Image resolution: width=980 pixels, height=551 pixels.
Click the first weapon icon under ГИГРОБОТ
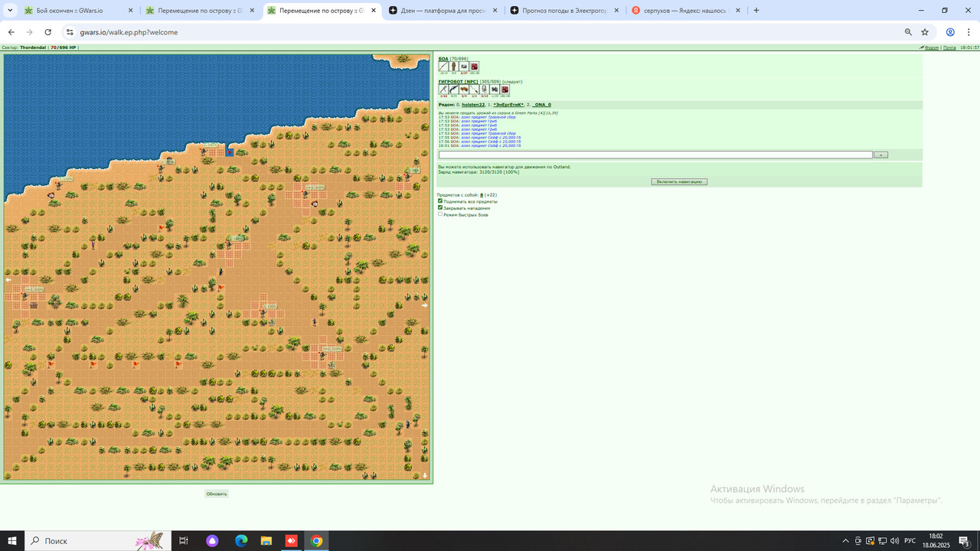pyautogui.click(x=443, y=90)
